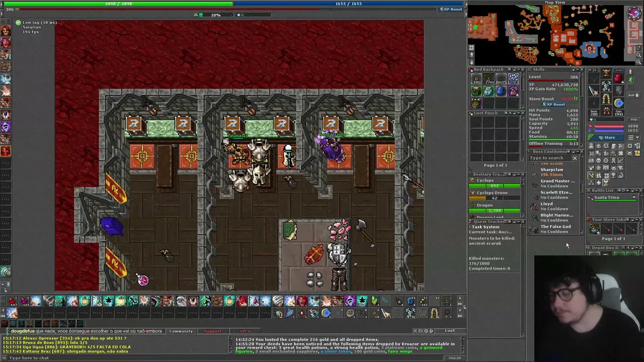Enable the green chase opponent mode
This screenshot has height=362, width=644.
pyautogui.click(x=630, y=80)
